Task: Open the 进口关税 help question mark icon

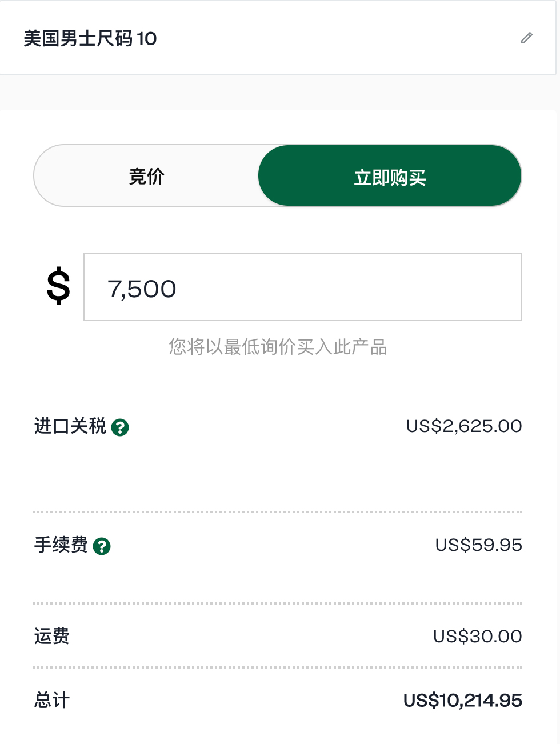Action: 120,427
